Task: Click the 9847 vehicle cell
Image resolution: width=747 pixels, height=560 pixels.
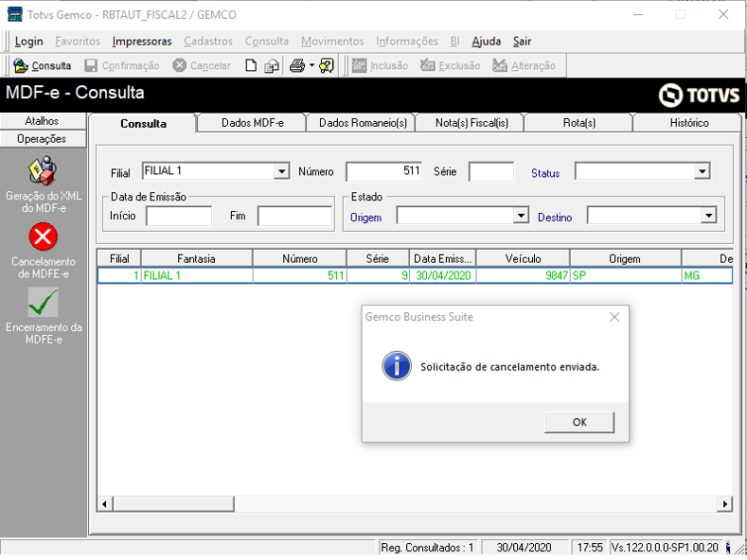Action: tap(523, 275)
